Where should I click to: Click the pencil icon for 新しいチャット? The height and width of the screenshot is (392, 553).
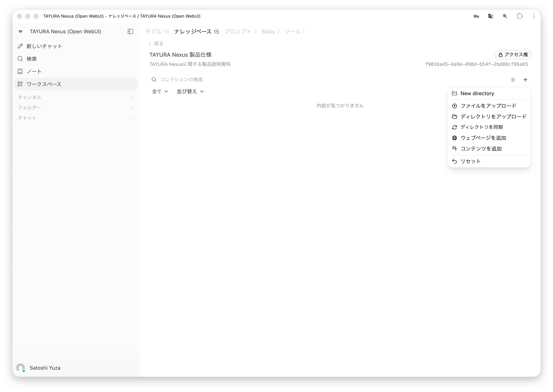tap(20, 46)
